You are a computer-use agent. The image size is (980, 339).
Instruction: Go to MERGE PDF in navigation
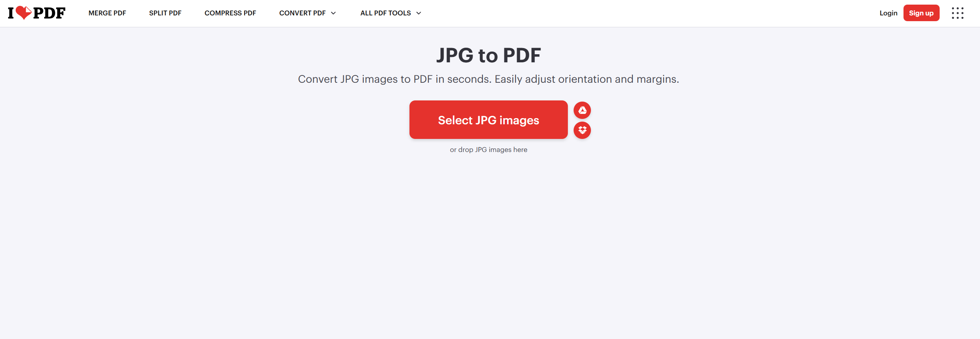click(107, 13)
